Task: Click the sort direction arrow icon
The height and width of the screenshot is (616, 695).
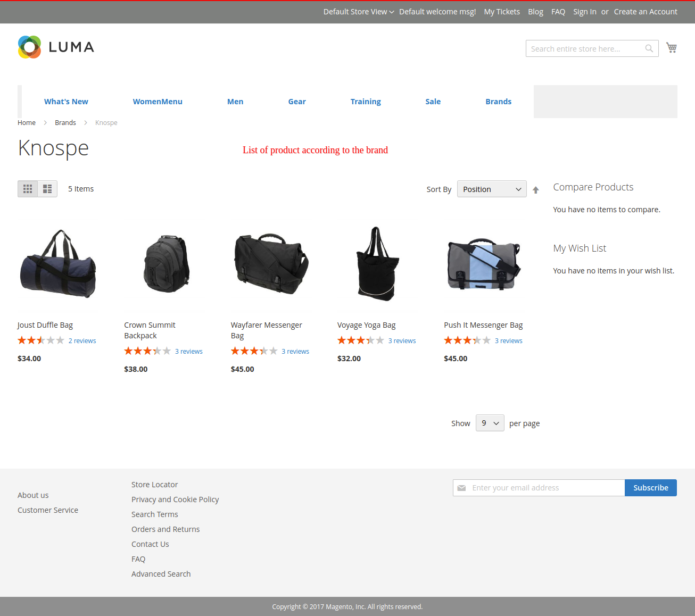Action: [x=536, y=190]
